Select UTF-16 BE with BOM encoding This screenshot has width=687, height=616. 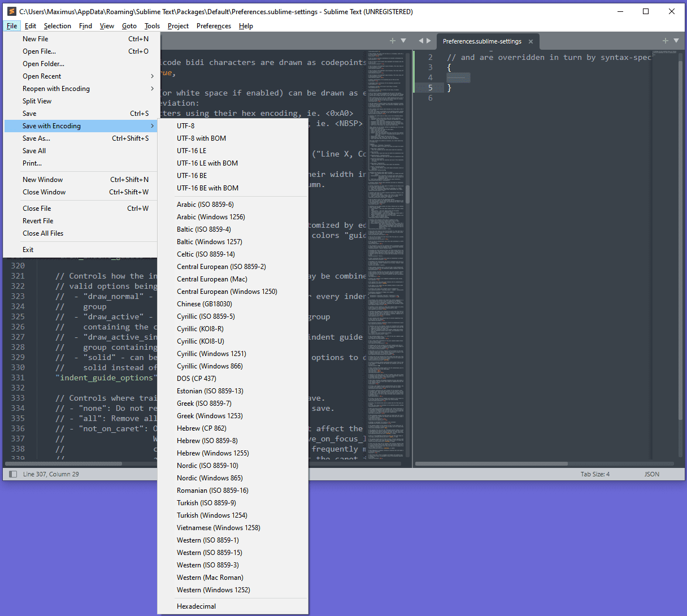[233, 188]
